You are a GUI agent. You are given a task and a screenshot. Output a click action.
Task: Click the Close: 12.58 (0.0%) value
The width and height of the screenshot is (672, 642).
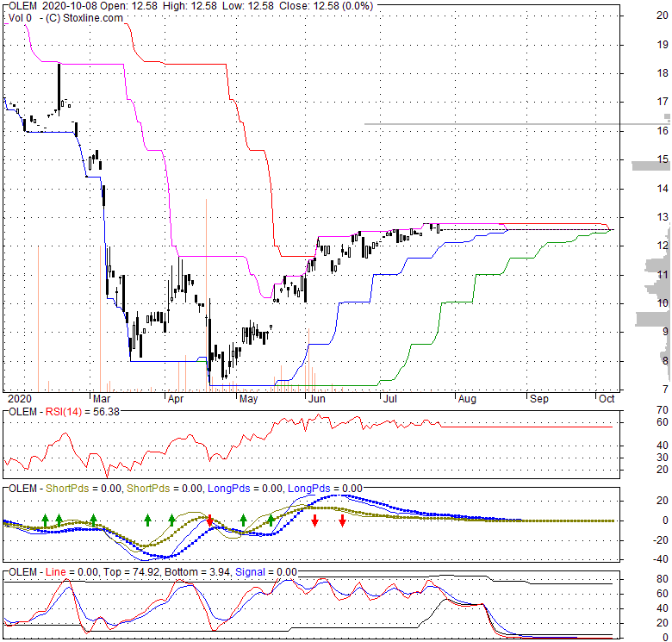pos(327,6)
